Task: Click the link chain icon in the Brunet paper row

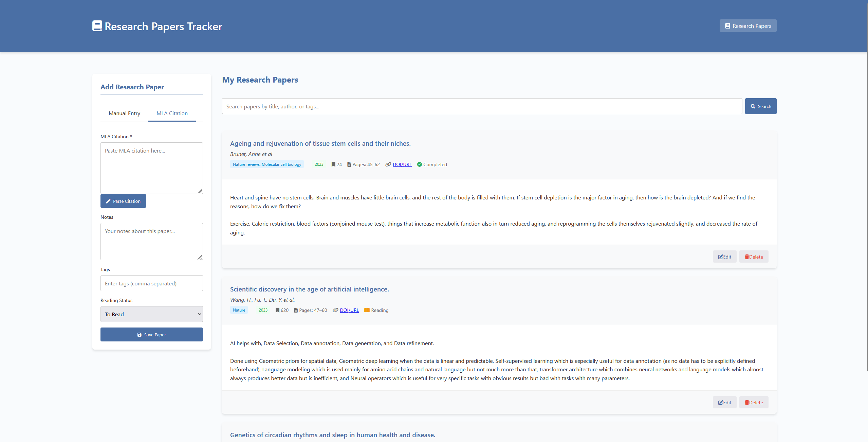Action: click(x=388, y=164)
